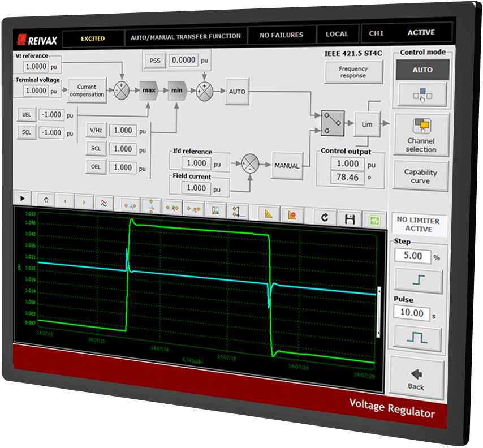Click the OEL button
Viewport: 483px width, 448px height.
tap(96, 167)
